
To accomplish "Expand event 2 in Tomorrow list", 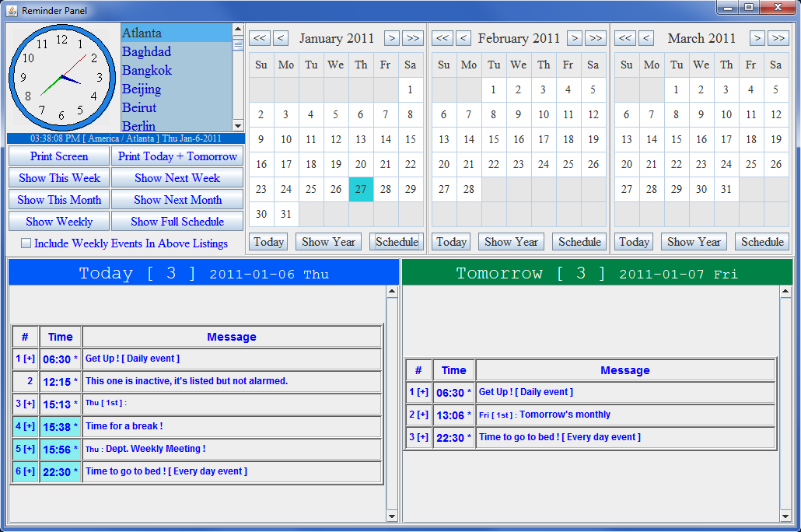I will [419, 415].
